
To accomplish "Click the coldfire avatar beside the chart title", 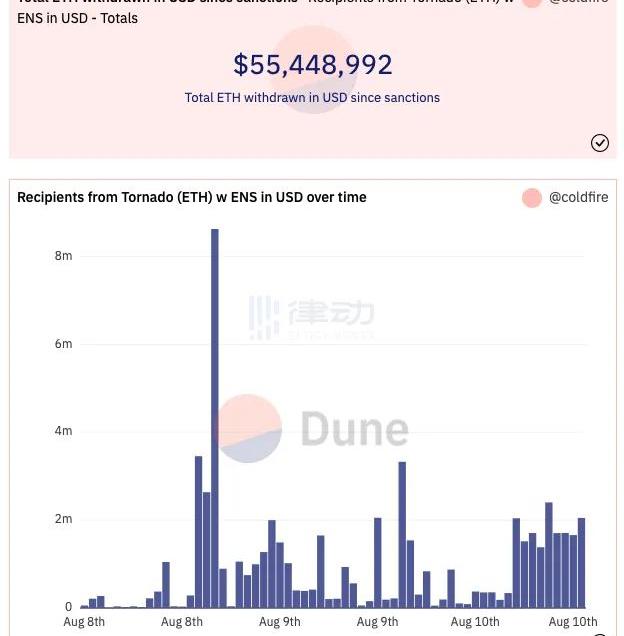I will point(532,198).
